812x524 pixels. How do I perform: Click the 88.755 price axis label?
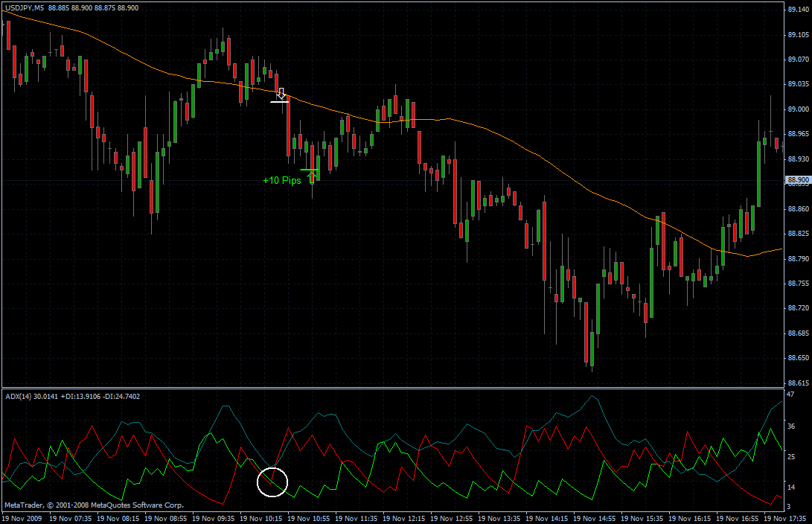[x=798, y=284]
